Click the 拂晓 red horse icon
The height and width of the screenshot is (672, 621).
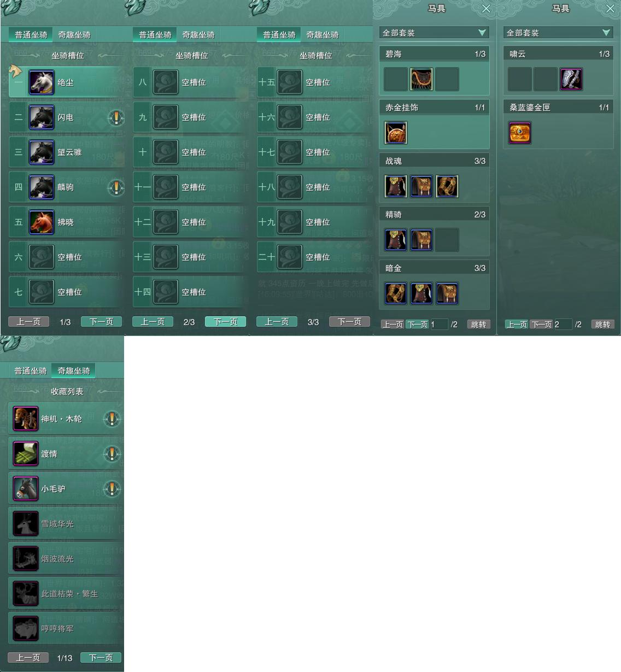point(42,222)
